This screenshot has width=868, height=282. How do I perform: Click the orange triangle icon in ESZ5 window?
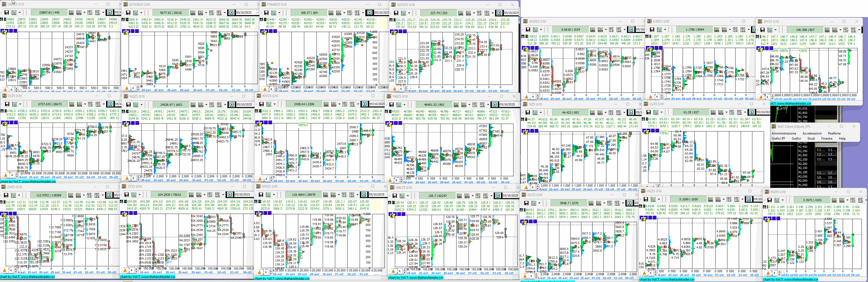[5, 175]
